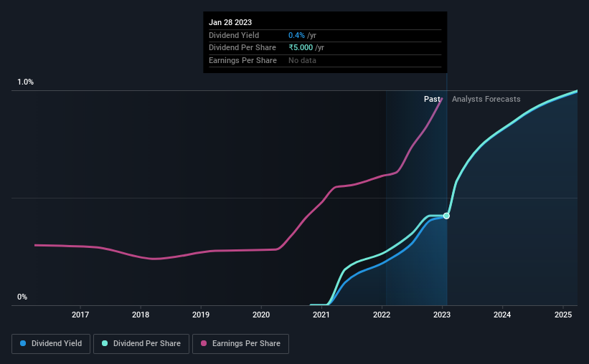Click the 'Past' label on chart
589x364 pixels.
tap(432, 99)
